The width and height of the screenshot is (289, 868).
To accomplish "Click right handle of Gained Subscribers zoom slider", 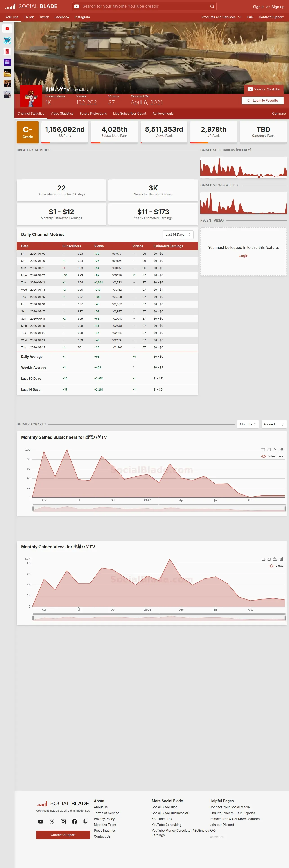I will point(285,508).
